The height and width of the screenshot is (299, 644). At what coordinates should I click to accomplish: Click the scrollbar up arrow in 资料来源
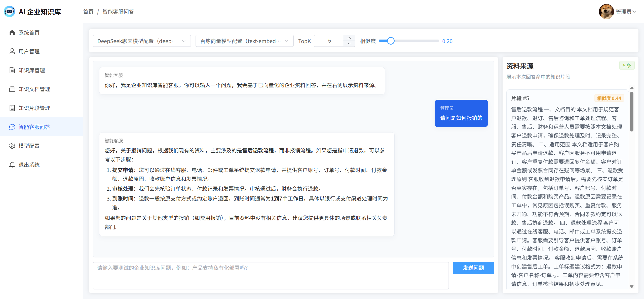[x=632, y=88]
